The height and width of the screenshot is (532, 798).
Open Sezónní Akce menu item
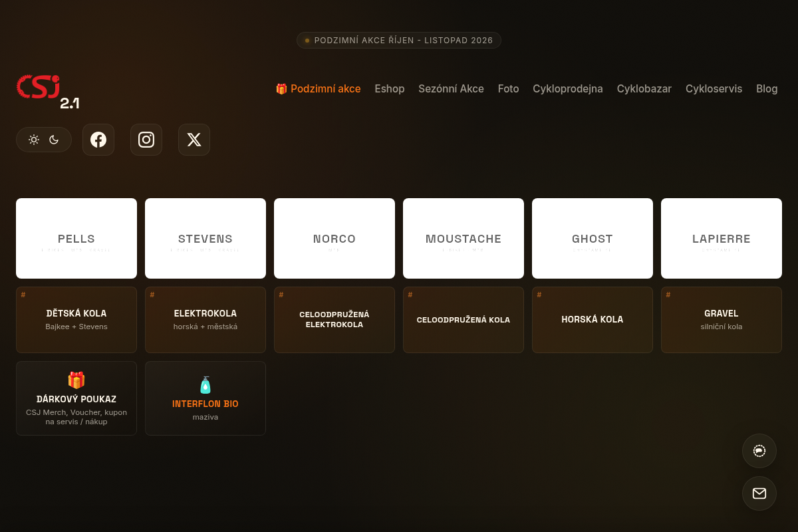pyautogui.click(x=451, y=89)
